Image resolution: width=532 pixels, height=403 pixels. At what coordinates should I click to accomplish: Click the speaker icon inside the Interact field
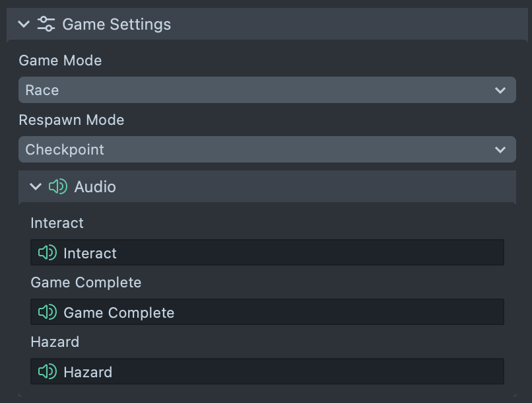(46, 252)
